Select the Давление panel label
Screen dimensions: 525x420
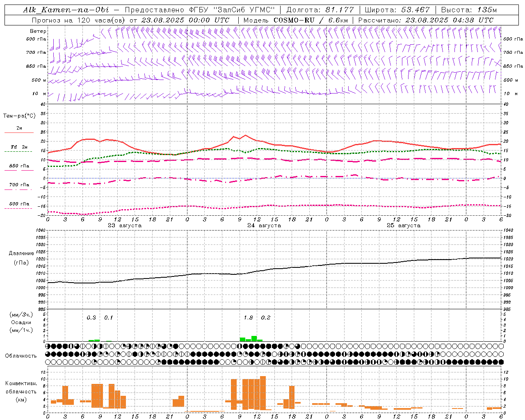(21, 253)
